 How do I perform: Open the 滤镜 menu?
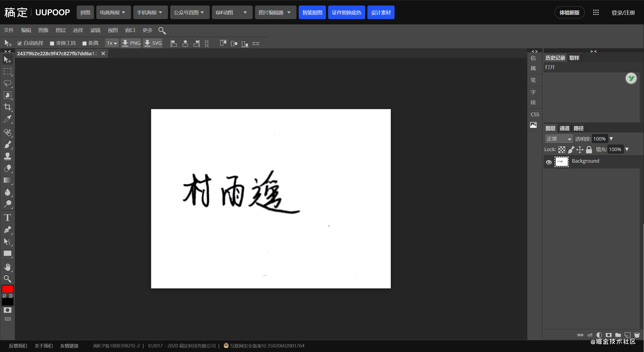click(x=95, y=30)
